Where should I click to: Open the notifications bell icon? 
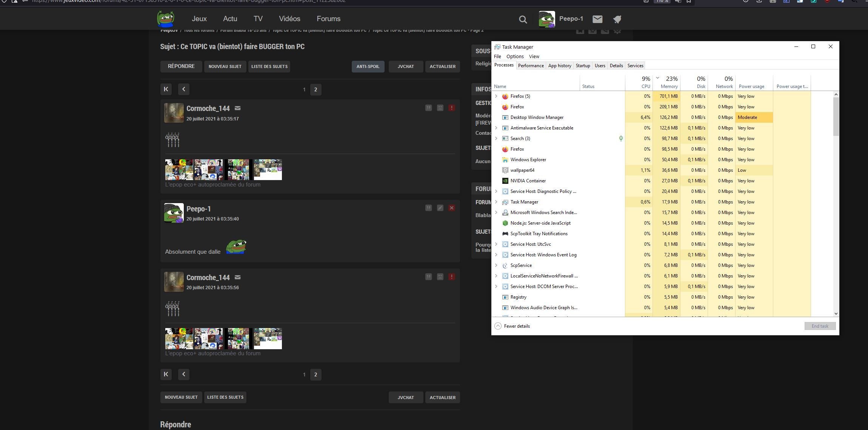(x=617, y=19)
